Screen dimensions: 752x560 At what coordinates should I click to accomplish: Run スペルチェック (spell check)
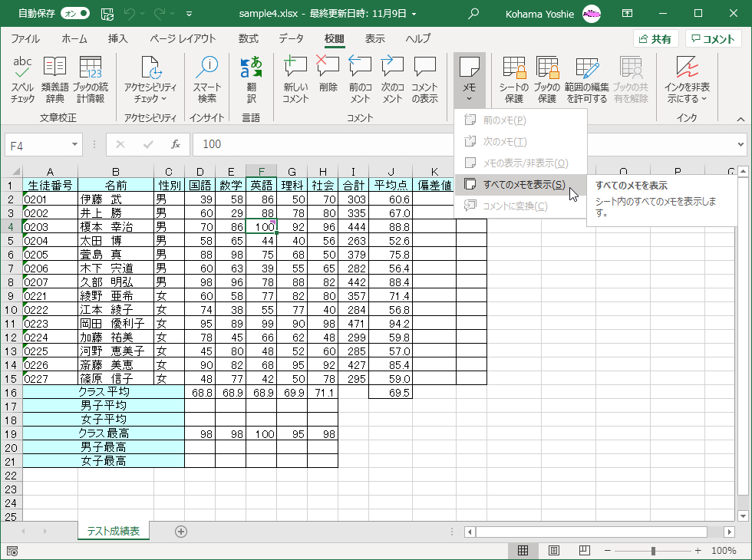pyautogui.click(x=23, y=77)
